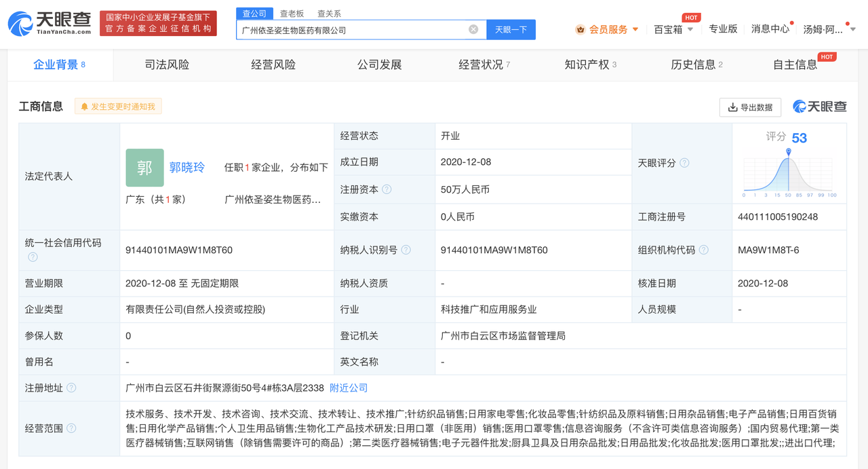Screen dimensions: 868x469
Task: Select the 查老板 search tab
Action: pos(292,14)
